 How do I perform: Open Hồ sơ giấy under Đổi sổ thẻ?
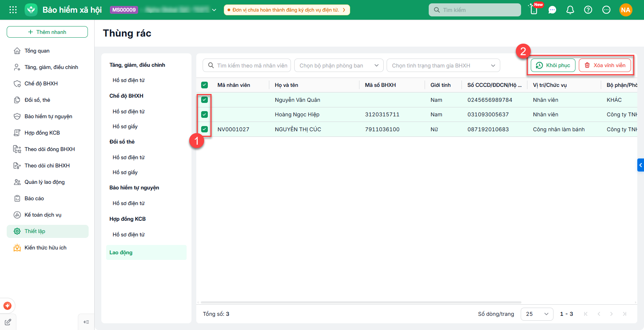[125, 172]
